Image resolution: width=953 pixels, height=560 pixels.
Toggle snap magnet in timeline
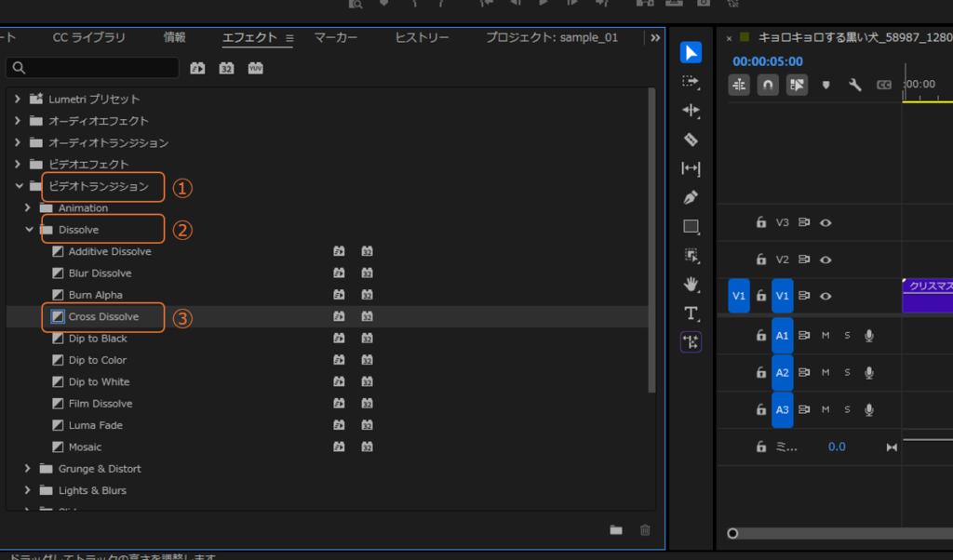point(768,85)
